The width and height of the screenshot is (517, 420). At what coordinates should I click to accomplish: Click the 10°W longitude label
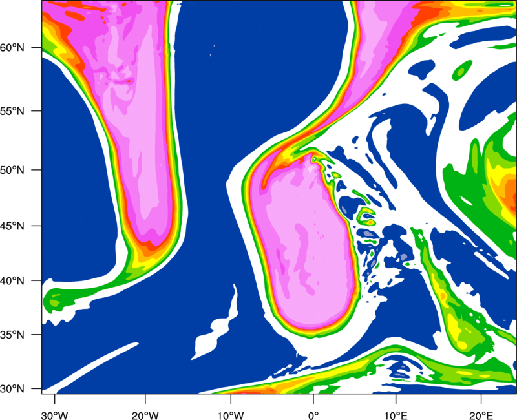pos(231,415)
